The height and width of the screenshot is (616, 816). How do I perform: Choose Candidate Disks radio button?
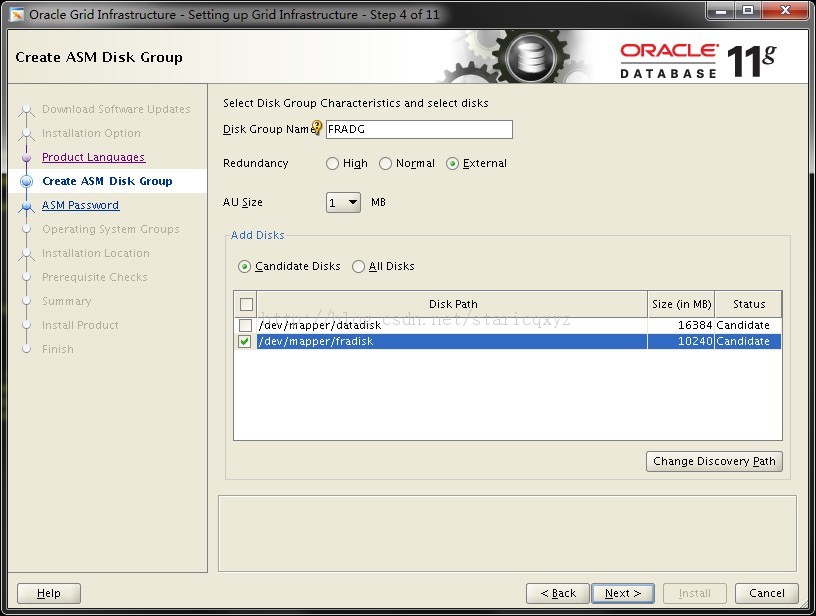coord(244,266)
